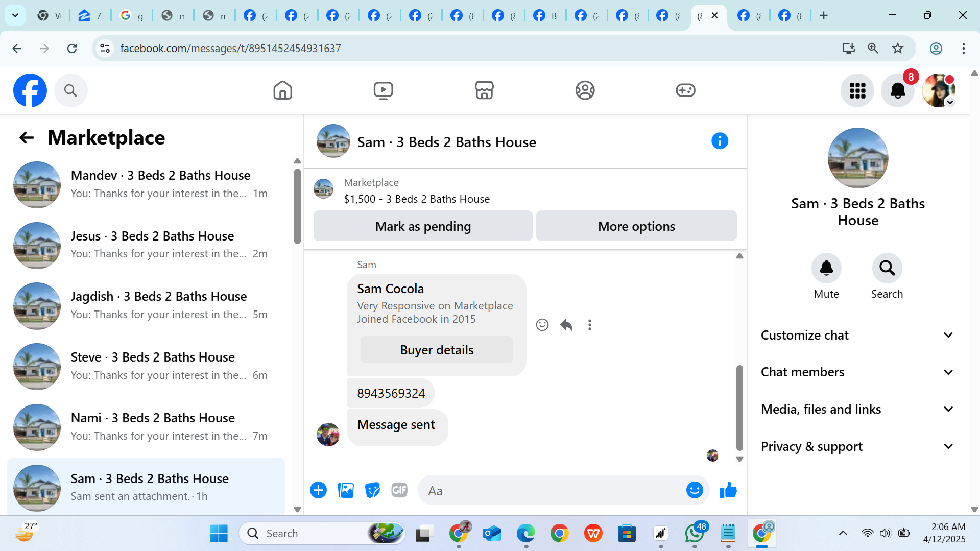Open a new browser tab with plus button
Viewport: 980px width, 551px height.
823,15
